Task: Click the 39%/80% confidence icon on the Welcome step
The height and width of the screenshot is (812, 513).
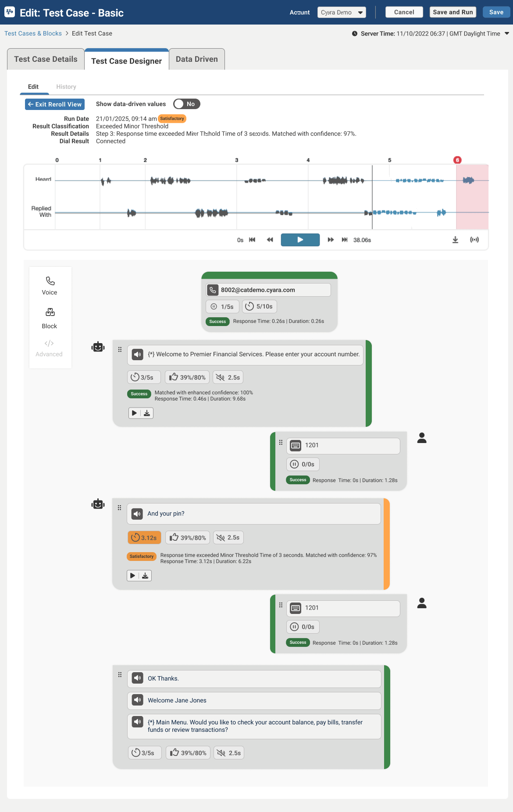Action: (x=187, y=377)
